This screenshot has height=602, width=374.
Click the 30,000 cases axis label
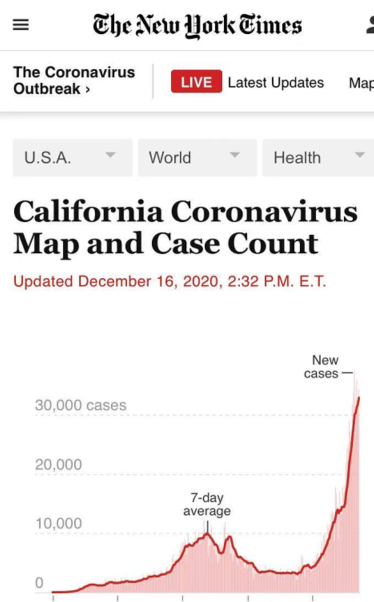tap(81, 405)
